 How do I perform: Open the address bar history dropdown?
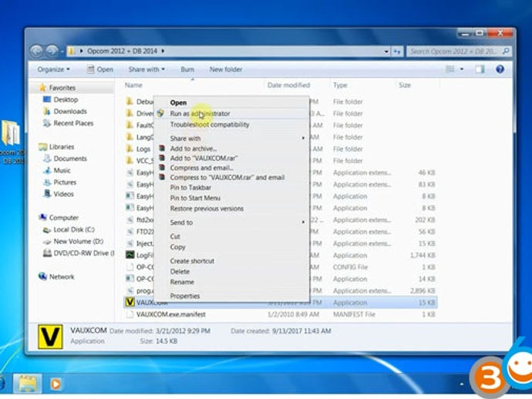coord(386,52)
